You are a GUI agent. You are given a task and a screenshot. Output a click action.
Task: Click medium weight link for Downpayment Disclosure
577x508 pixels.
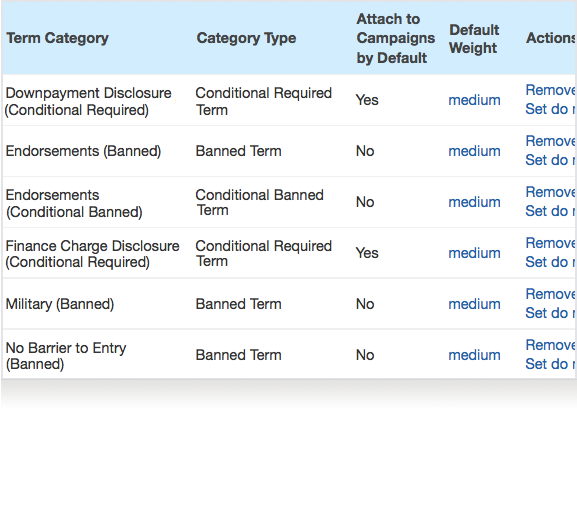tap(474, 100)
